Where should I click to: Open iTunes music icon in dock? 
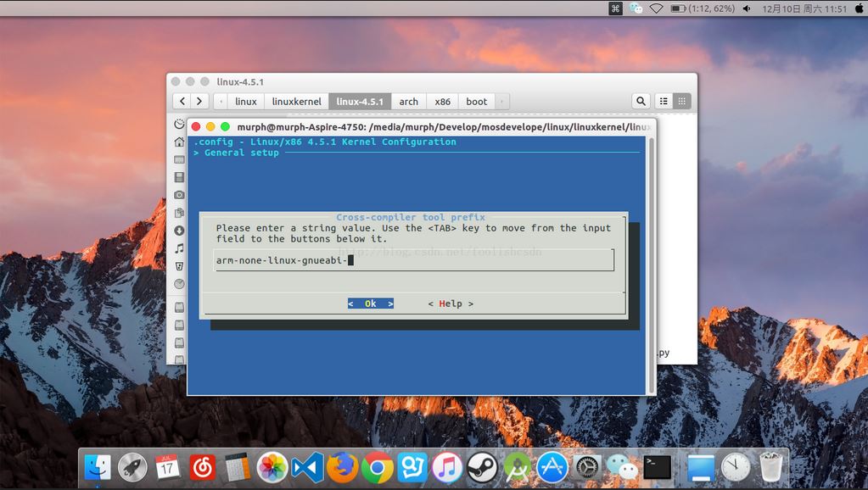click(x=447, y=468)
